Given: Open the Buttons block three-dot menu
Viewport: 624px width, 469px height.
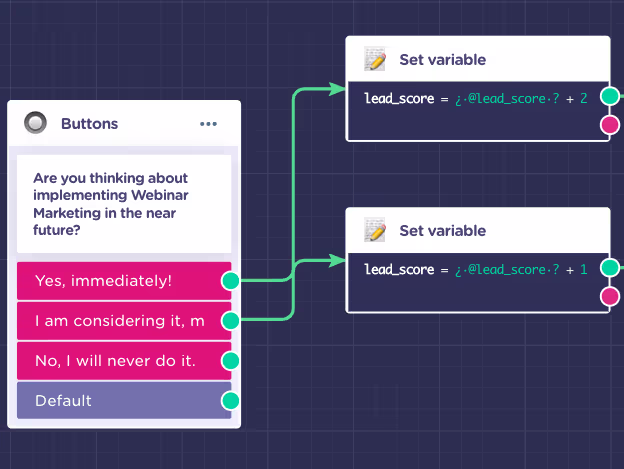Looking at the screenshot, I should pos(208,124).
